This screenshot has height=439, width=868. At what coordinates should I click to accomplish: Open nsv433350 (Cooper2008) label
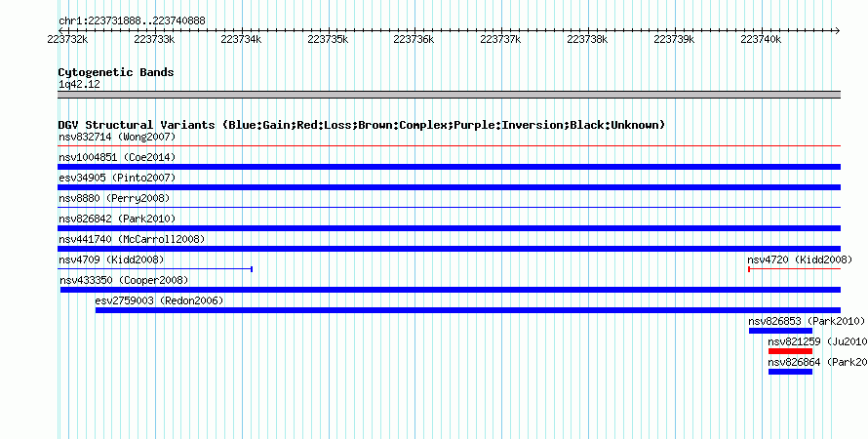pos(124,280)
